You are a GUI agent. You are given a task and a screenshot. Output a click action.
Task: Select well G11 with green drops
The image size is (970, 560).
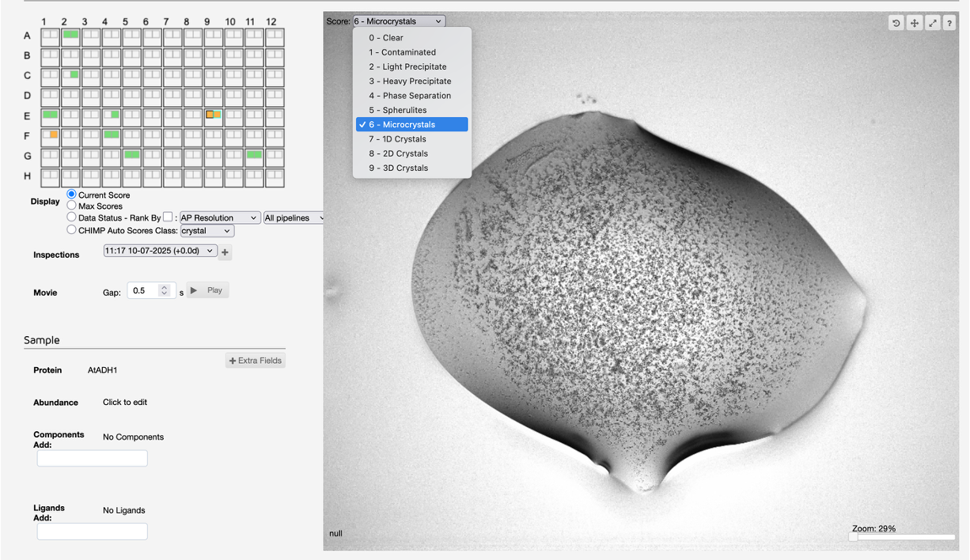coord(254,157)
